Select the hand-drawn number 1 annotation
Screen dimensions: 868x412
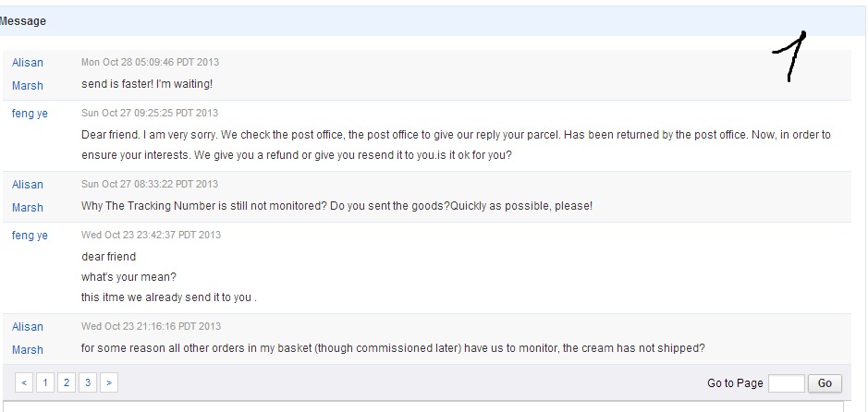tap(791, 55)
